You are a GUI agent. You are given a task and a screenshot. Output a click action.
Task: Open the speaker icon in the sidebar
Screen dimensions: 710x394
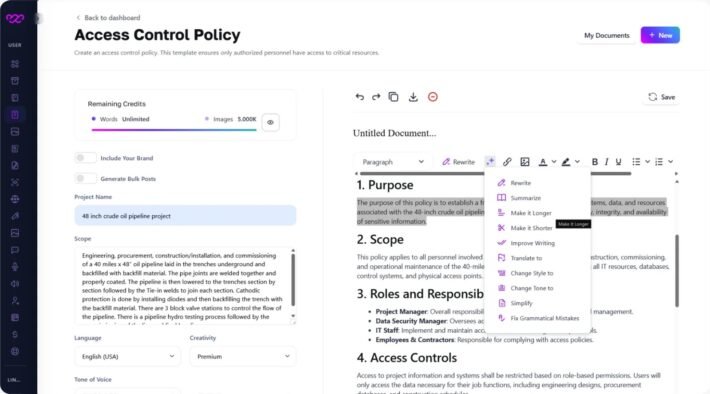coord(15,283)
